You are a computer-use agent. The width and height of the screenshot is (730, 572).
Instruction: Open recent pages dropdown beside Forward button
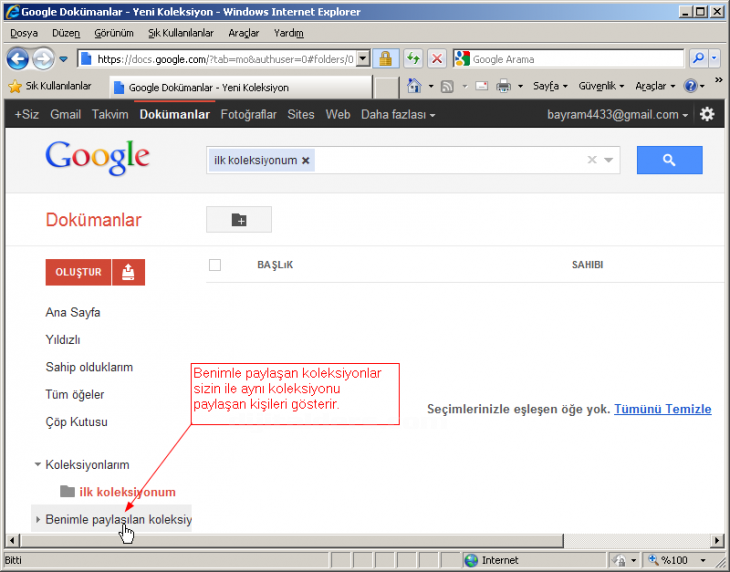click(x=63, y=60)
